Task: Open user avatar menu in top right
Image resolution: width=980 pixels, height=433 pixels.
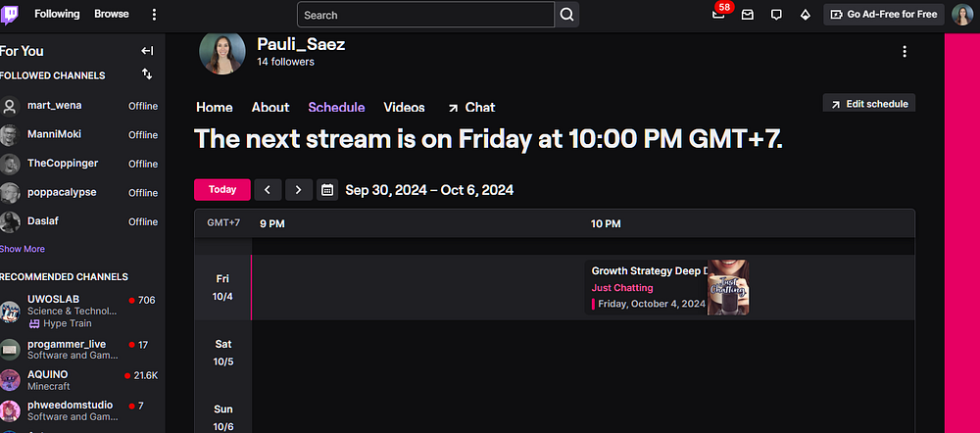Action: click(962, 15)
